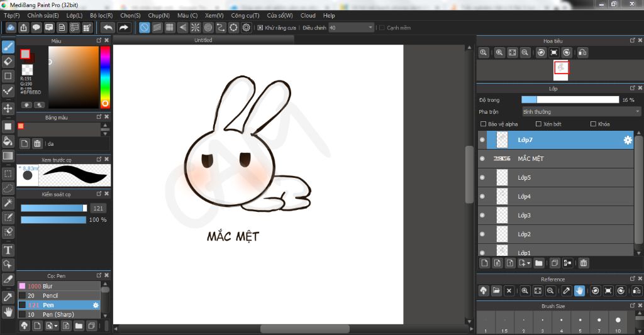644x335 pixels.
Task: Select the Hand pan tool
Action: coord(8,312)
